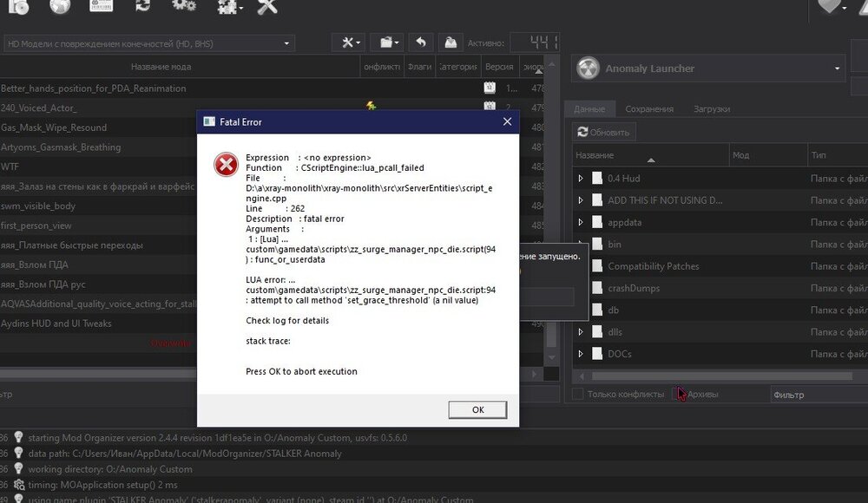868x503 pixels.
Task: Disable the WTF mod checkbox
Action: 9,166
